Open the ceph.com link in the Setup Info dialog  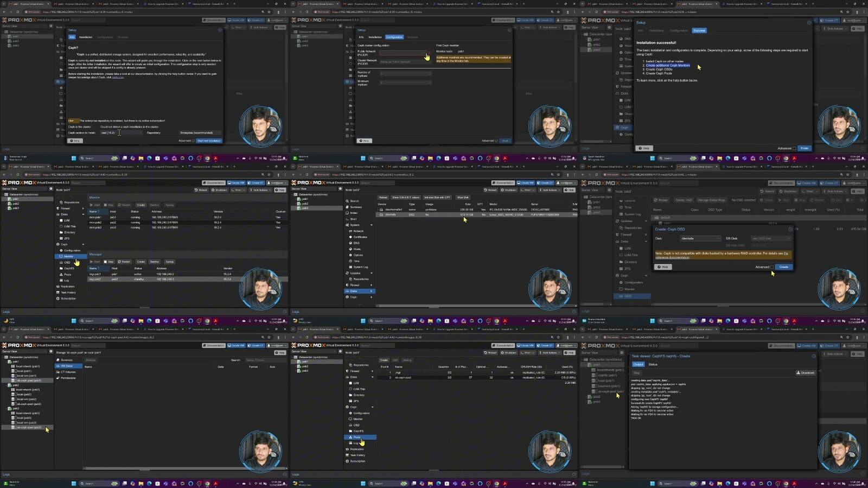(118, 77)
